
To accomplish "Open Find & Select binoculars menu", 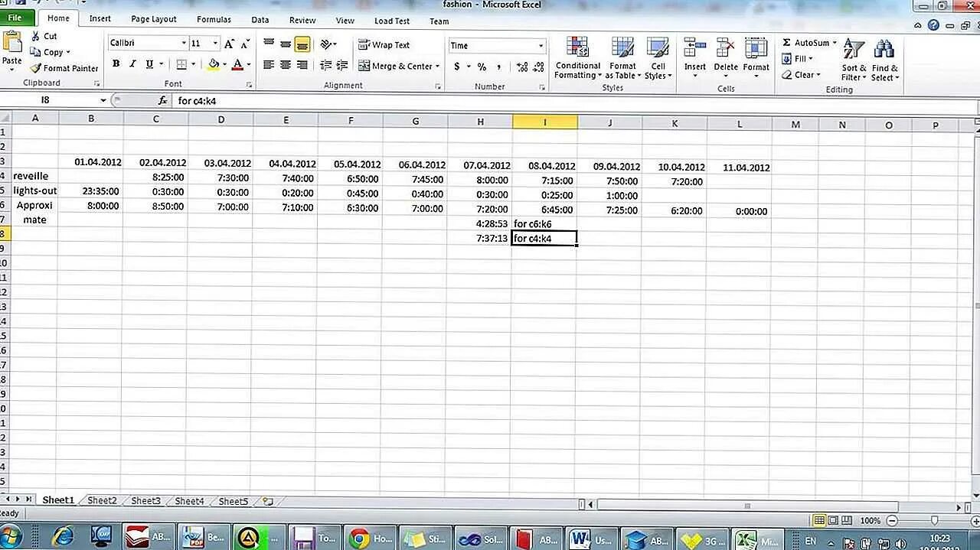I will [x=884, y=60].
